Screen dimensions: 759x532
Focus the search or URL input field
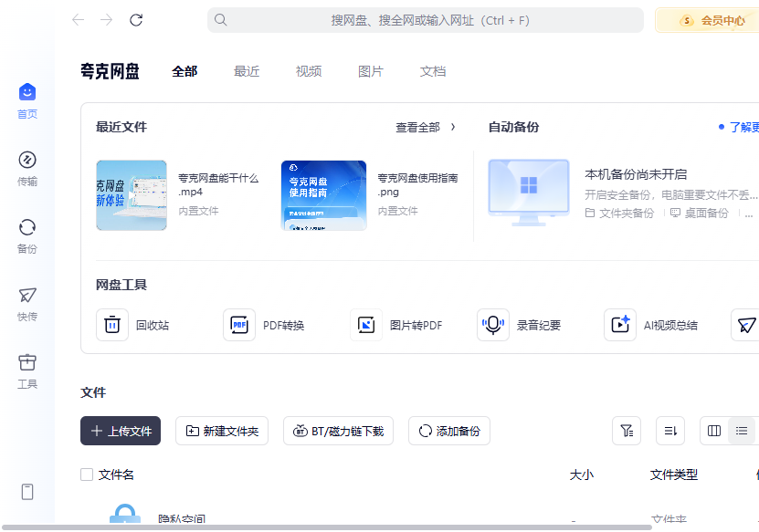(426, 20)
